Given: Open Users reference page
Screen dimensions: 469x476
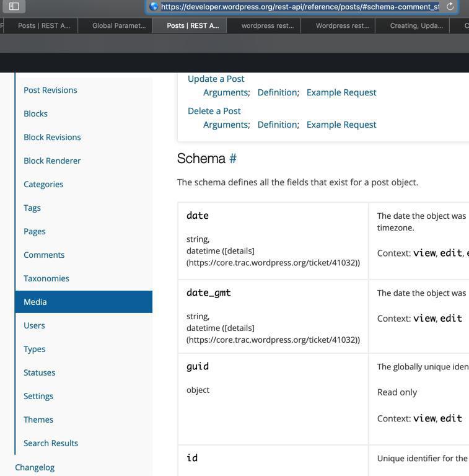Looking at the screenshot, I should pyautogui.click(x=34, y=325).
